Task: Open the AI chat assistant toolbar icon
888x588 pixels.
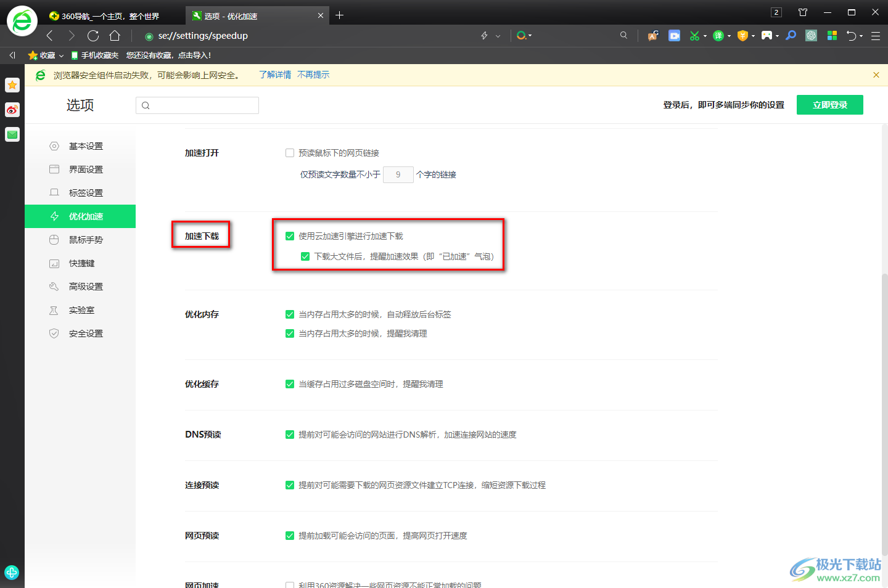Action: (653, 36)
